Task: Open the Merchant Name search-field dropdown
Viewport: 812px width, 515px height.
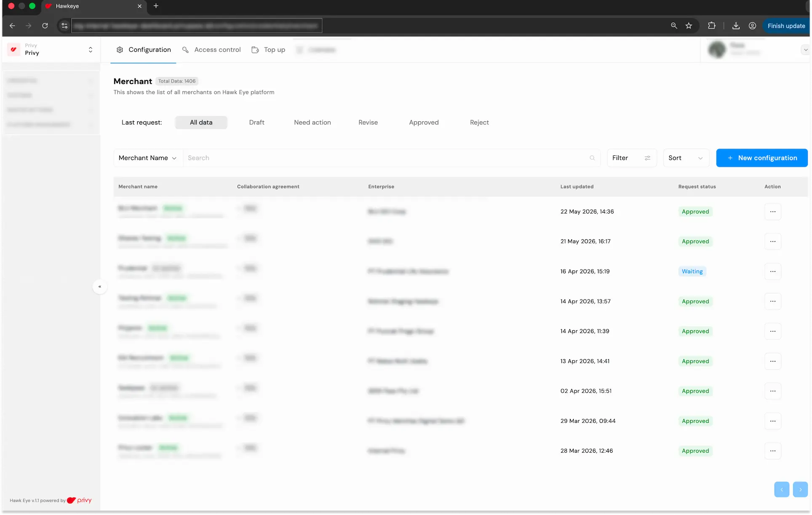Action: (x=148, y=158)
